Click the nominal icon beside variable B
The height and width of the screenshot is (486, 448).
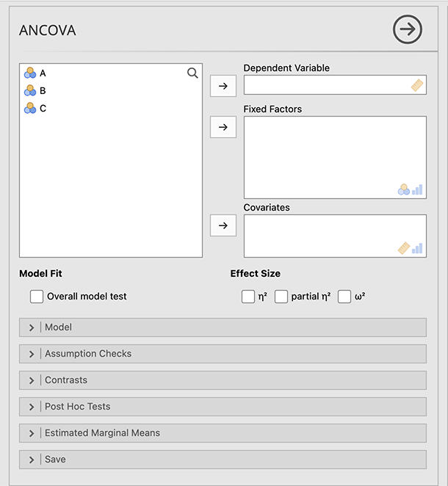30,90
